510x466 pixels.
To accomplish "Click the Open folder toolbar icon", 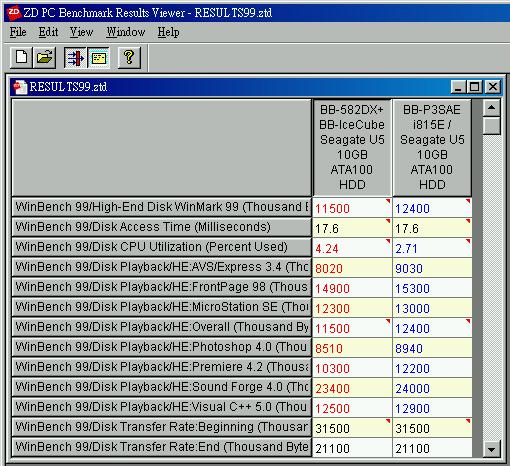I will (x=44, y=57).
